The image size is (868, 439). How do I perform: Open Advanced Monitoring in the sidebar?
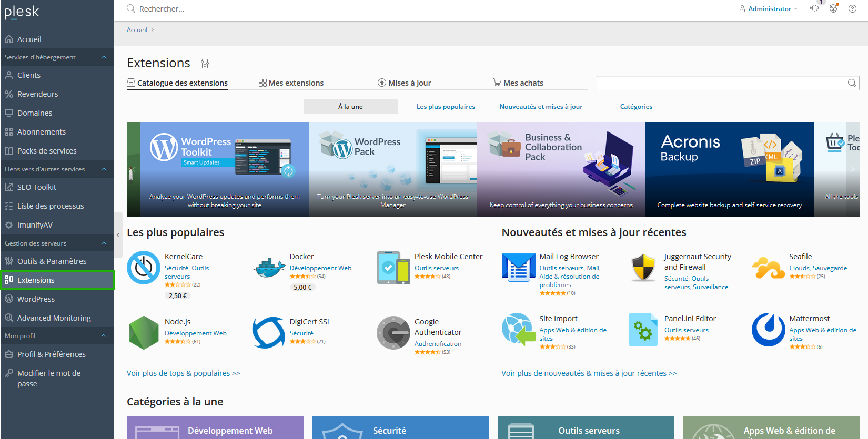[x=57, y=318]
